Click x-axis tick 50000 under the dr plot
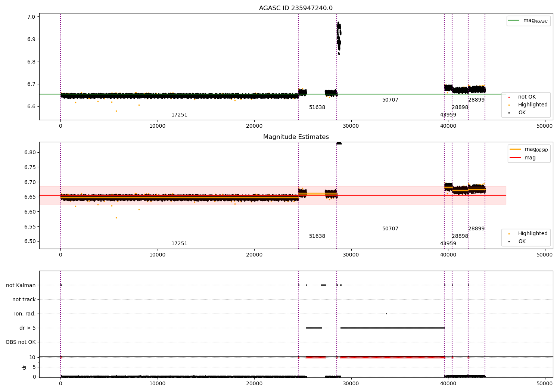560x392 pixels. click(545, 383)
